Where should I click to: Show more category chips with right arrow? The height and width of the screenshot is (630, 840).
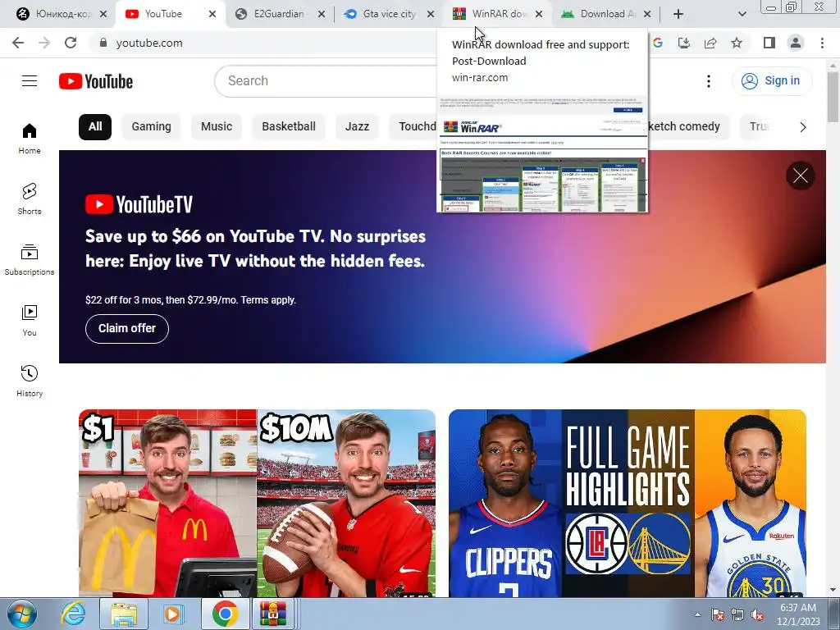click(x=802, y=127)
